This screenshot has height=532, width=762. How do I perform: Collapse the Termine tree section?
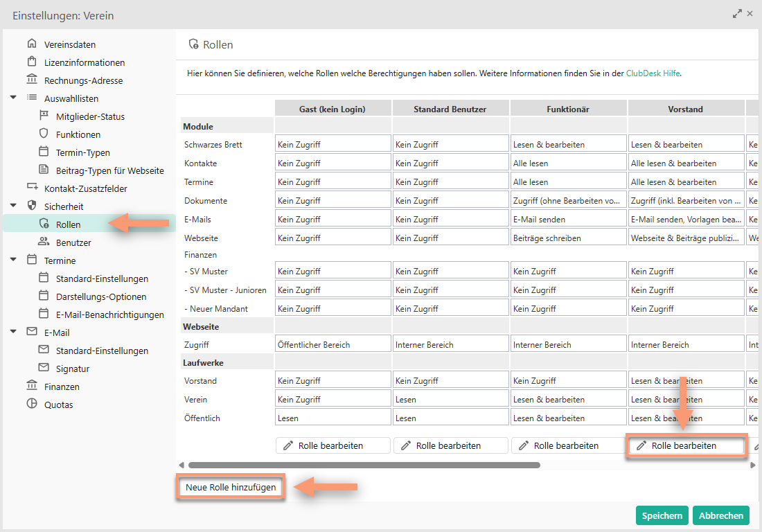[x=14, y=260]
